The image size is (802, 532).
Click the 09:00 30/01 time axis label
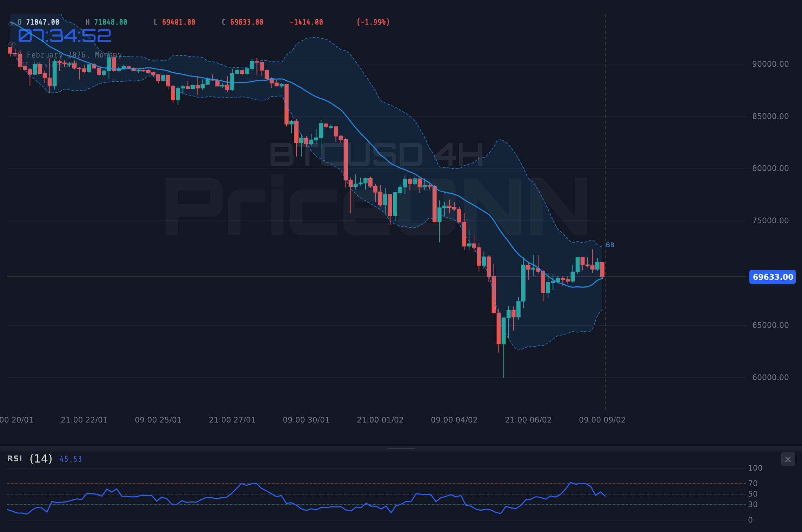(306, 420)
